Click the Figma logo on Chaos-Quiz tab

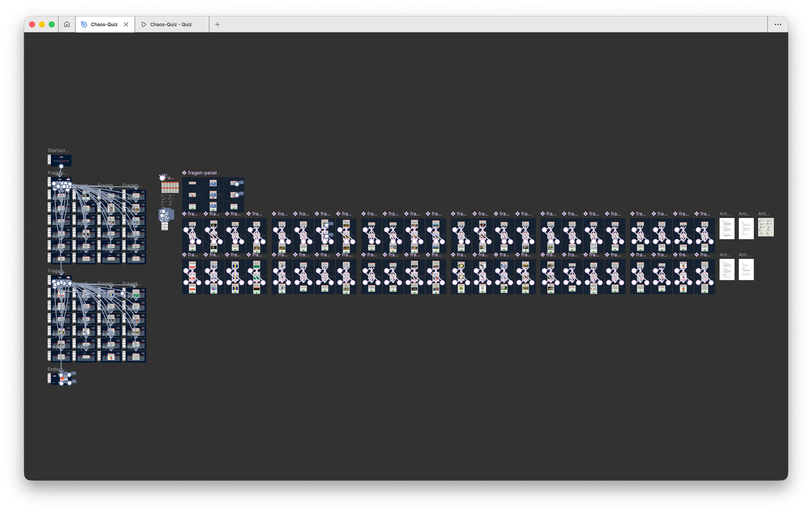coord(84,25)
